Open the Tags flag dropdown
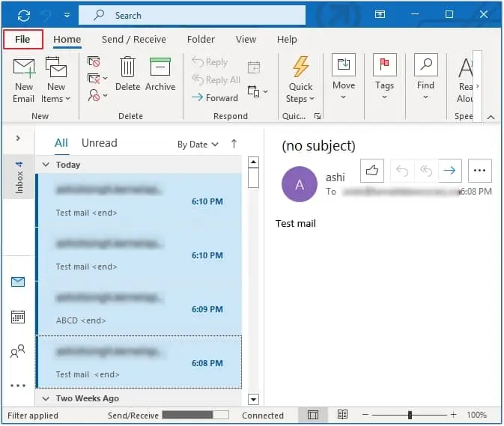Screen dimensions: 504x426 (384, 77)
